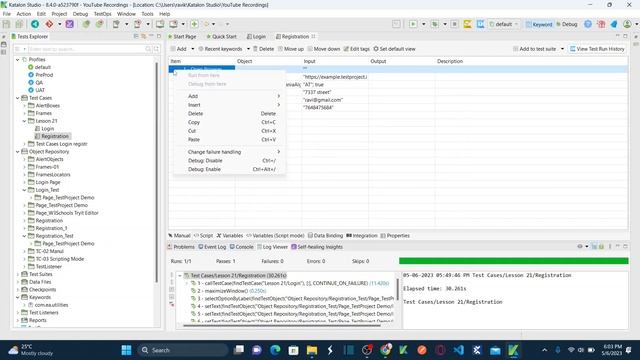Open Chrome from the taskbar
This screenshot has height=360, width=640.
tap(385, 350)
